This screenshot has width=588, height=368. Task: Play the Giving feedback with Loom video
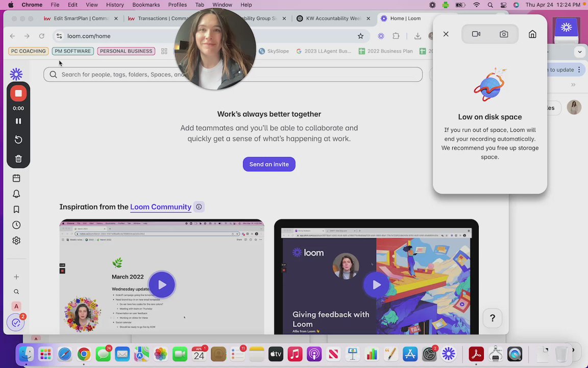point(376,285)
